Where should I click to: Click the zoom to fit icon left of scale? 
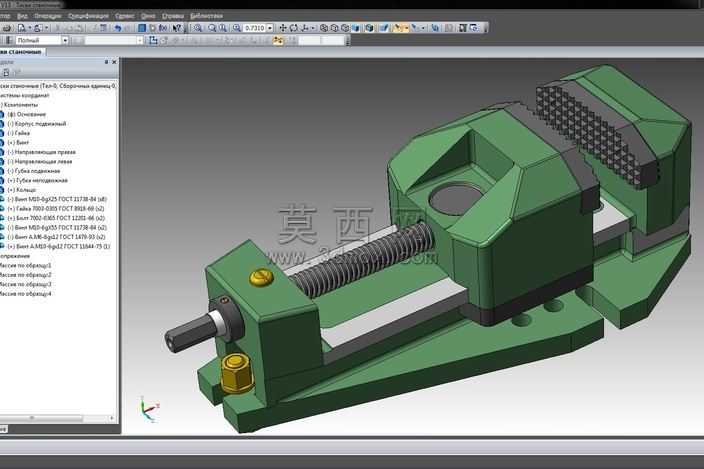tap(237, 28)
